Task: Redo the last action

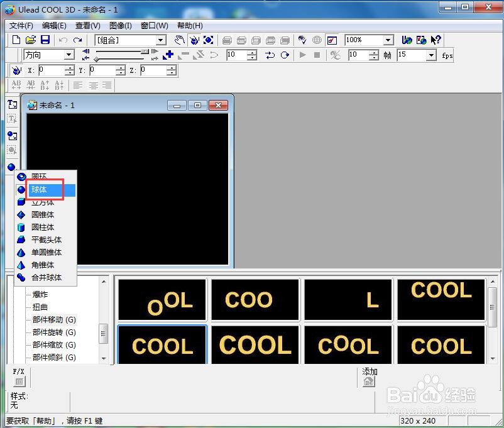Action: 77,40
